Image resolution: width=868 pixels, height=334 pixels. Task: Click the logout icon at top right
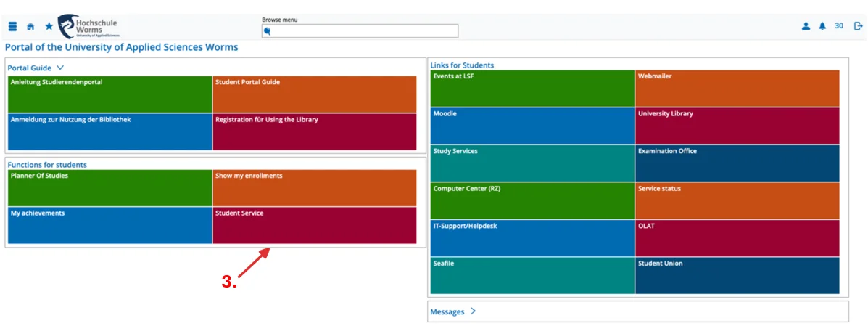(858, 26)
